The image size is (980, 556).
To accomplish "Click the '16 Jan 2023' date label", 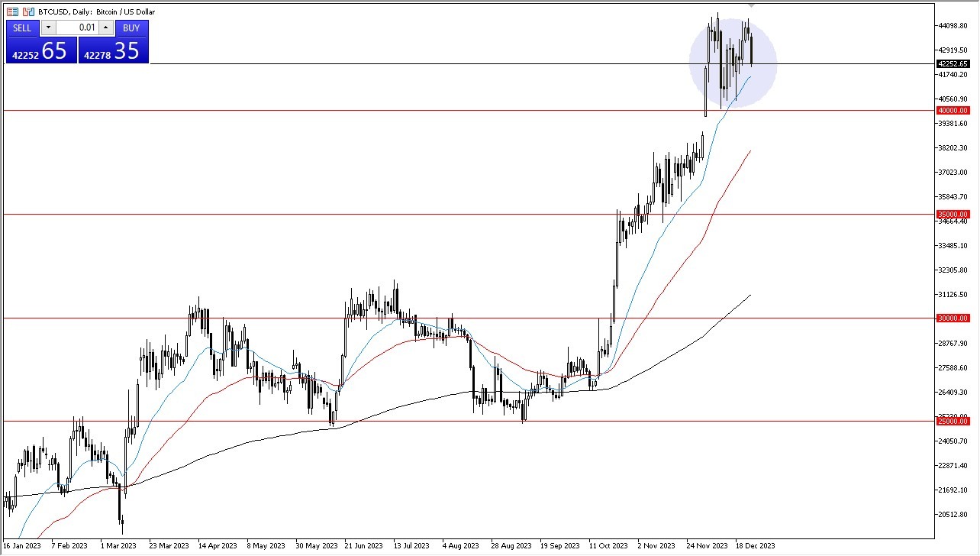I will 23,546.
